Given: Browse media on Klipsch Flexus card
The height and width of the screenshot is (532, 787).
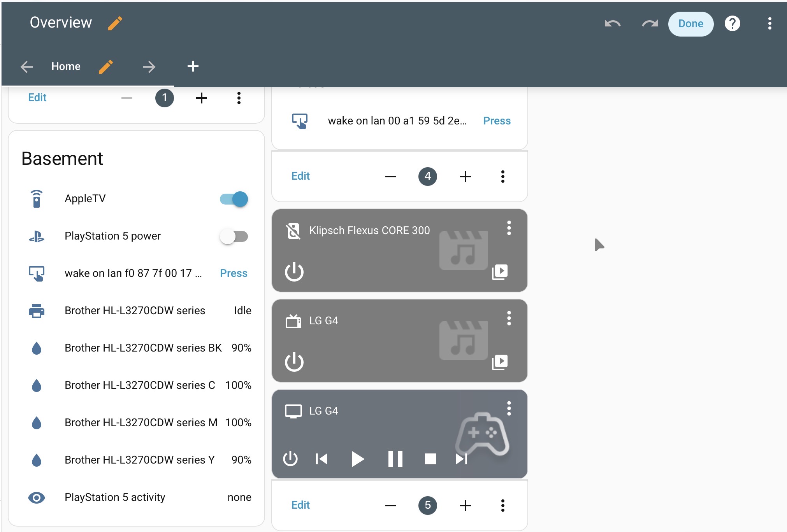Looking at the screenshot, I should tap(500, 272).
